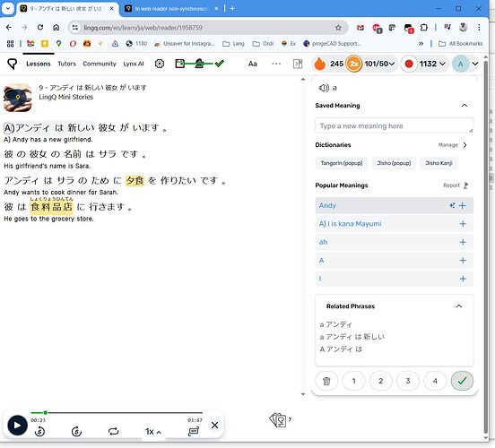This screenshot has height=448, width=495.
Task: Close the audio player
Action: coord(214,426)
